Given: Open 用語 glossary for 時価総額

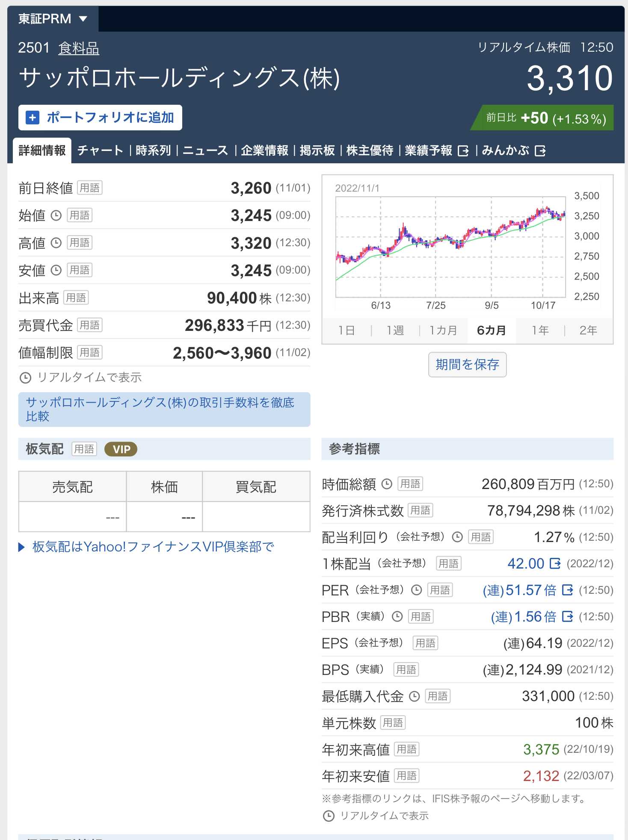Looking at the screenshot, I should point(410,483).
